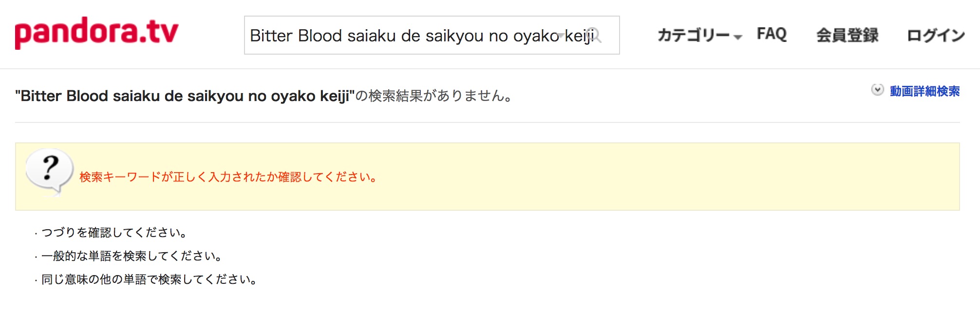Open the small gray triangle in search box
The width and height of the screenshot is (980, 318).
(561, 36)
